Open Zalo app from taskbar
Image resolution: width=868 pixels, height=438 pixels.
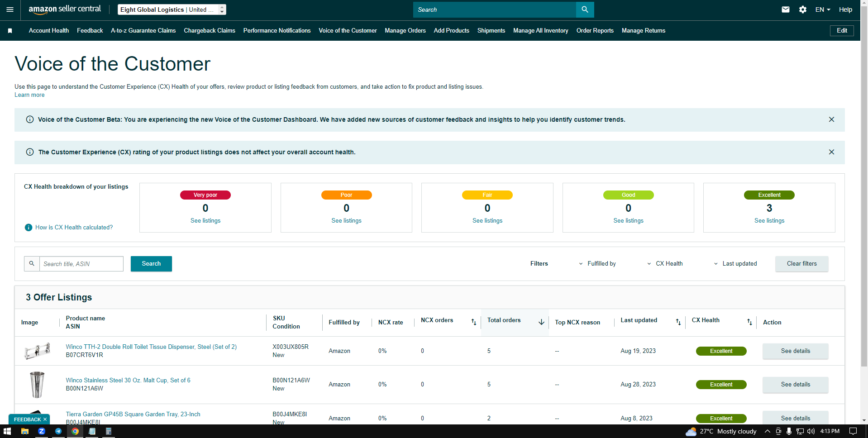point(41,431)
